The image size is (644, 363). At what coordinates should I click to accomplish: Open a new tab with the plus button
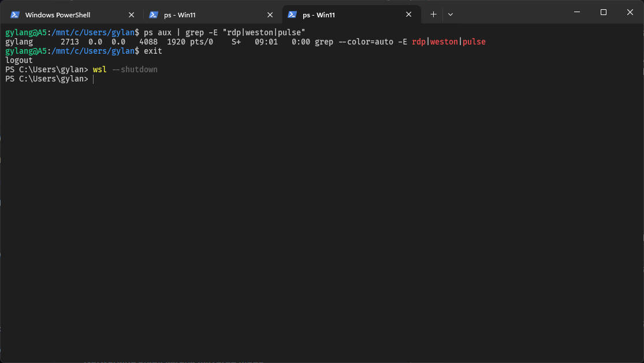433,14
